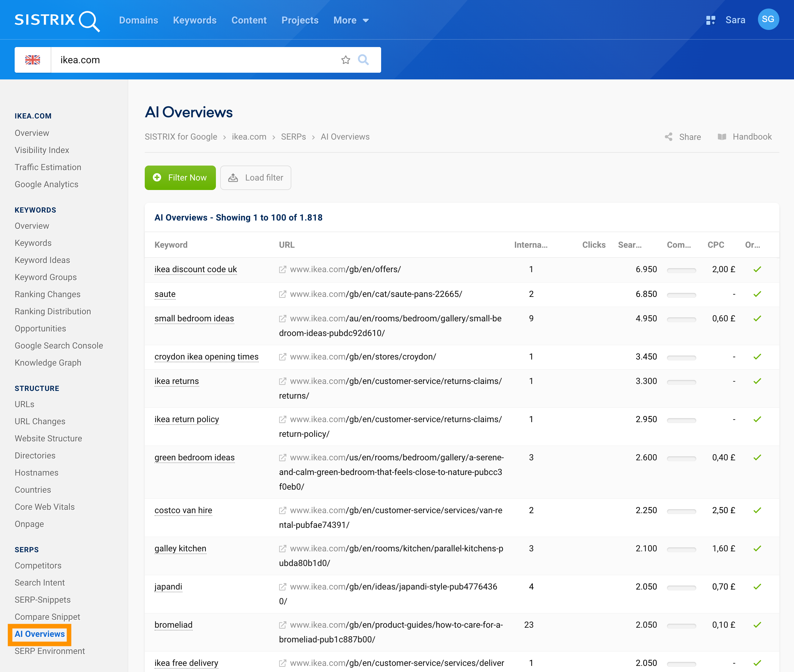Click the Filter Now button
The height and width of the screenshot is (672, 794).
[180, 177]
